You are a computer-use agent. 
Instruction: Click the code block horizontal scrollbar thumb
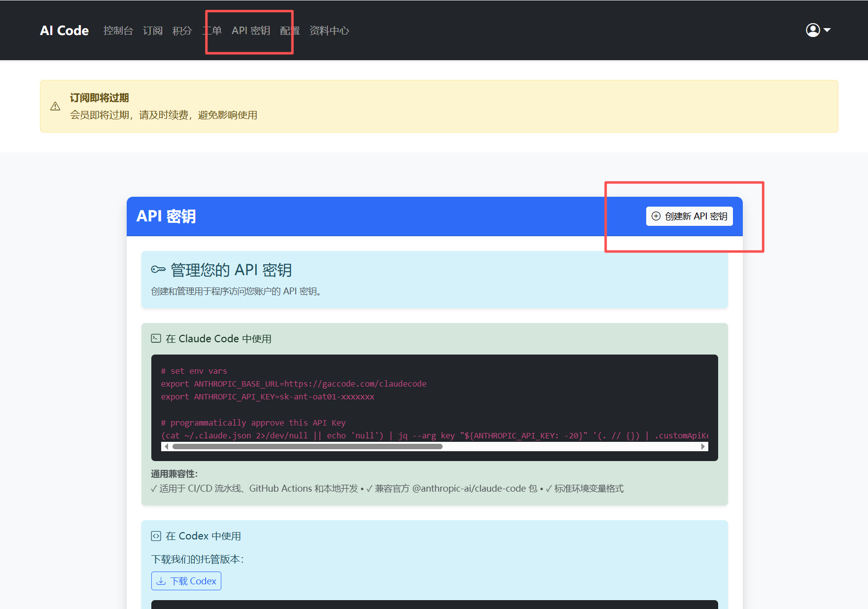coord(308,446)
